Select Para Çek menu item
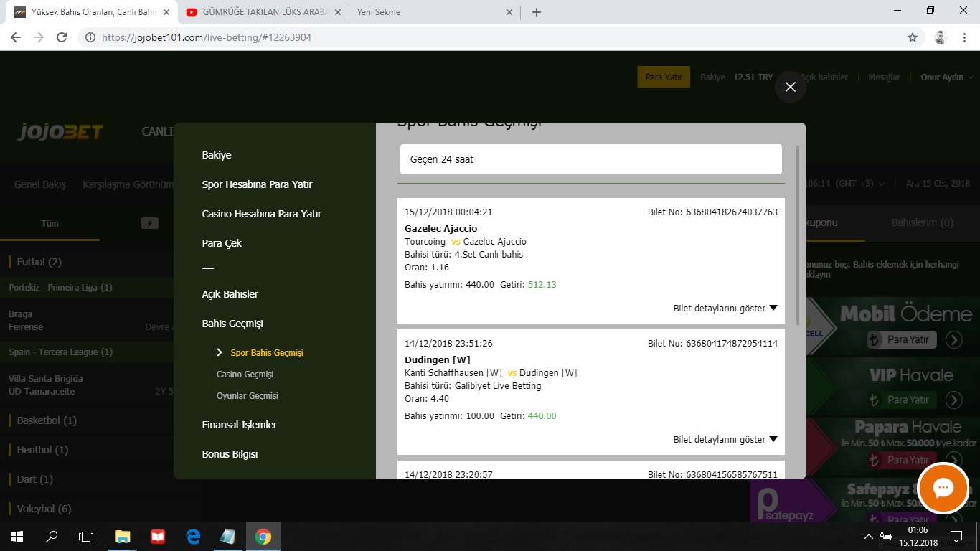Image resolution: width=980 pixels, height=551 pixels. click(222, 243)
